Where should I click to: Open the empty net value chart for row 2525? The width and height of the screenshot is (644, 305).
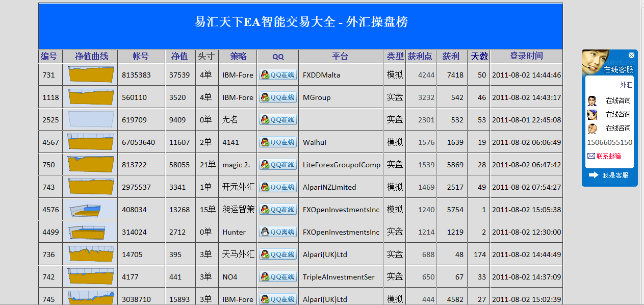(91, 119)
